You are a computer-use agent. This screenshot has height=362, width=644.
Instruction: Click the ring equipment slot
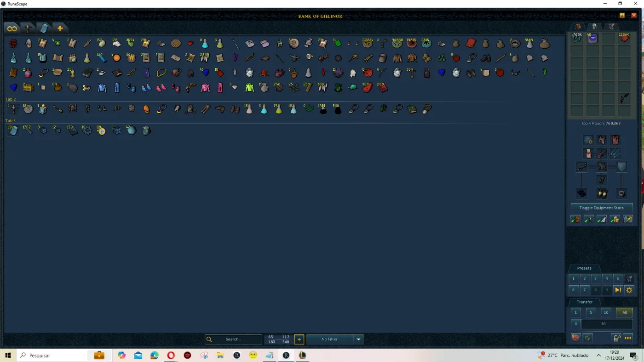pos(621,193)
